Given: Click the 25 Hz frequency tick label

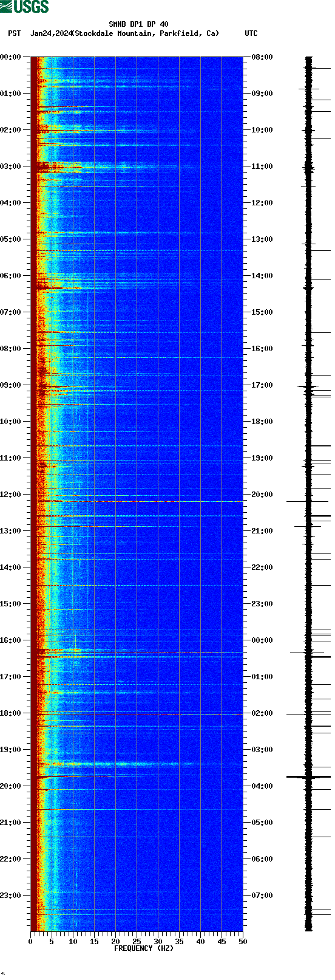Looking at the screenshot, I should point(137,942).
